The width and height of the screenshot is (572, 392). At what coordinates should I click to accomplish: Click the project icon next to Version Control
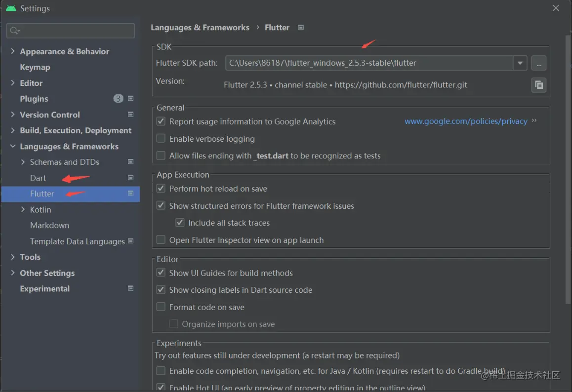point(131,115)
